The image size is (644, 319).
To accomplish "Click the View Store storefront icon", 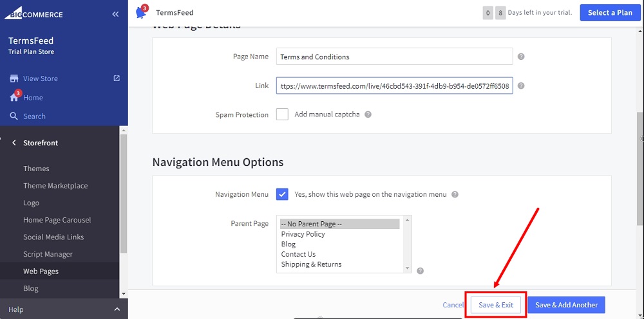I will (14, 78).
